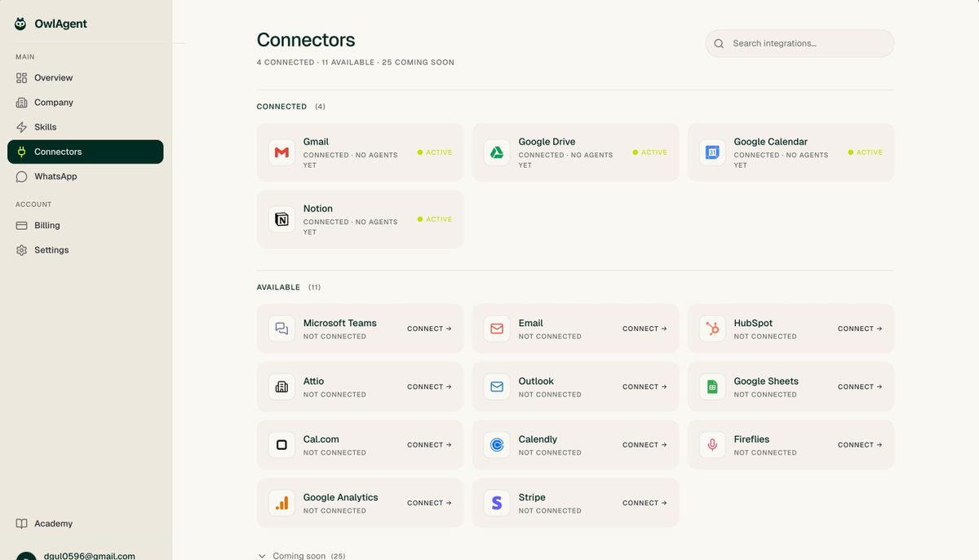Viewport: 979px width, 560px height.
Task: Click the Connectors page heading
Action: [x=306, y=40]
